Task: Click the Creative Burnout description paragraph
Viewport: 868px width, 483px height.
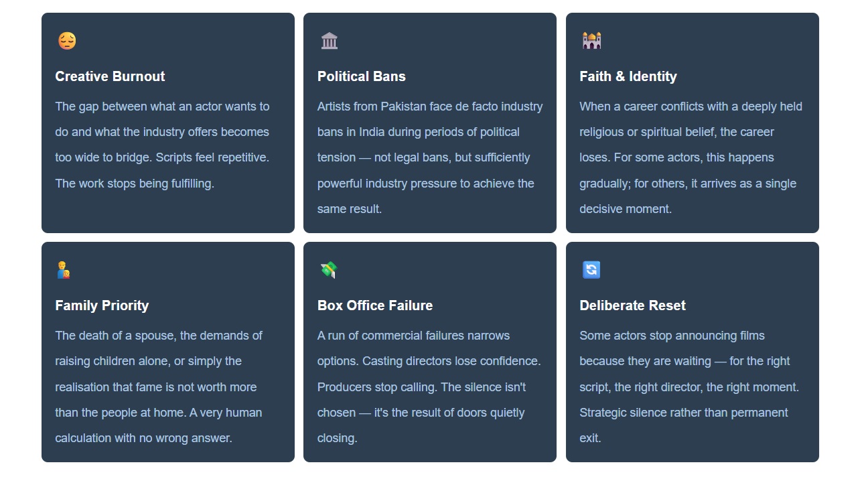Action: (x=162, y=145)
